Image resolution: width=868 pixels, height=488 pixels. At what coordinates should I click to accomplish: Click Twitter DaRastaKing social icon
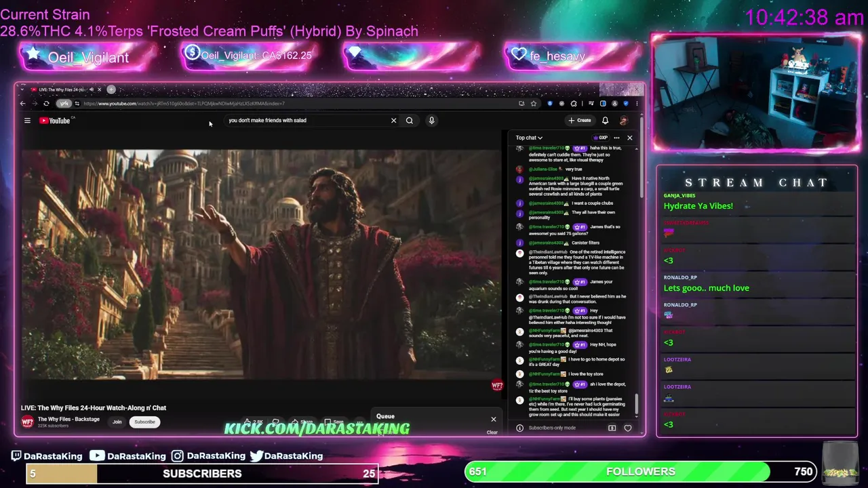click(256, 456)
